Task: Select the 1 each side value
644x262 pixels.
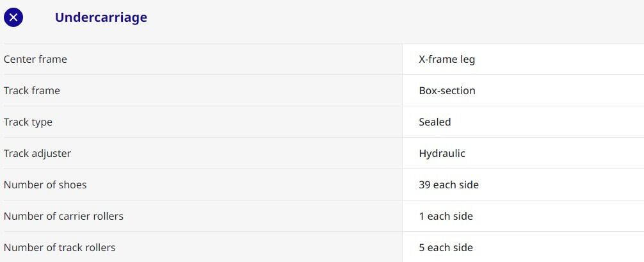Action: [x=446, y=216]
